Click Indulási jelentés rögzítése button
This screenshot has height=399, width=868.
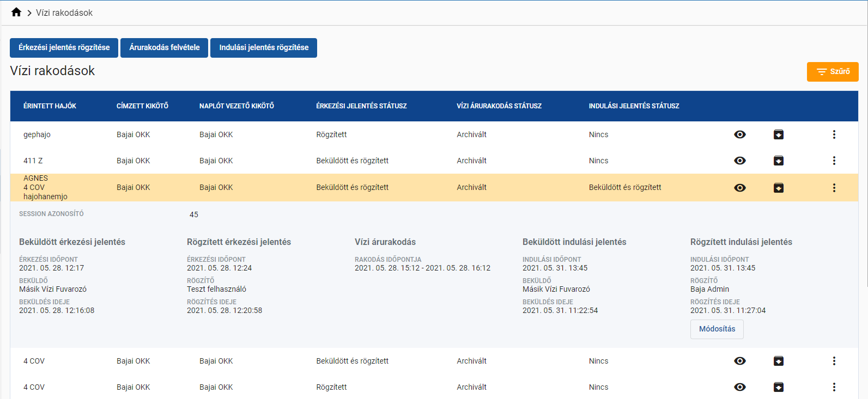(264, 48)
